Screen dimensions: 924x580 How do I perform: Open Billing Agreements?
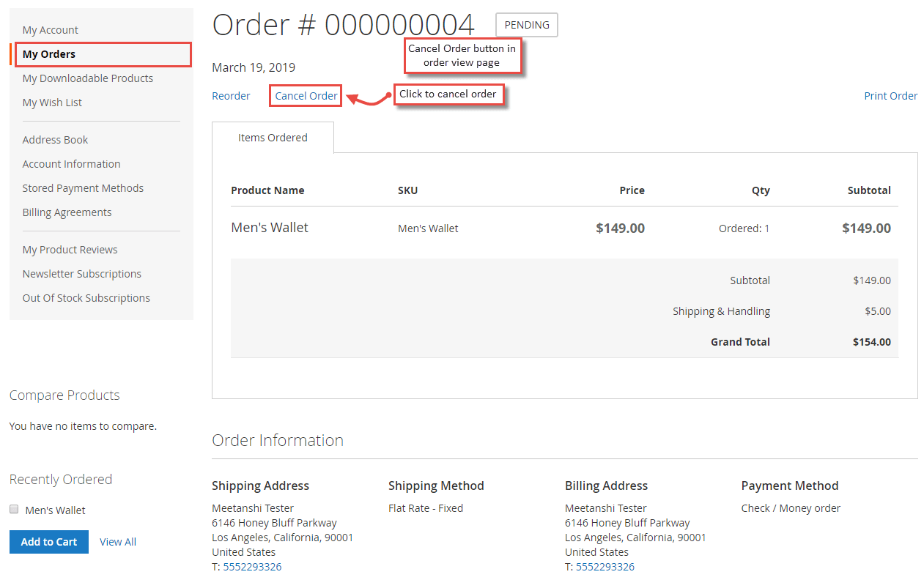(67, 212)
